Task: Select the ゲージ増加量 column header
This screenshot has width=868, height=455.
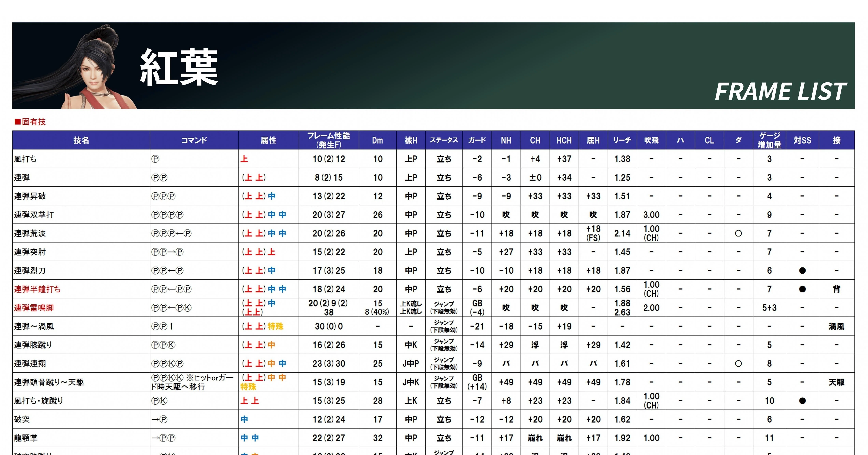Action: (769, 140)
